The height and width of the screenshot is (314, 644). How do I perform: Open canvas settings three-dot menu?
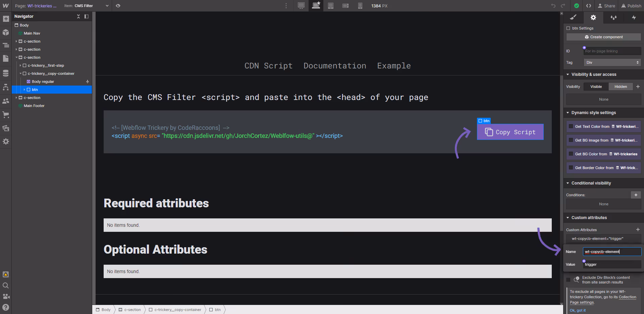pyautogui.click(x=286, y=6)
